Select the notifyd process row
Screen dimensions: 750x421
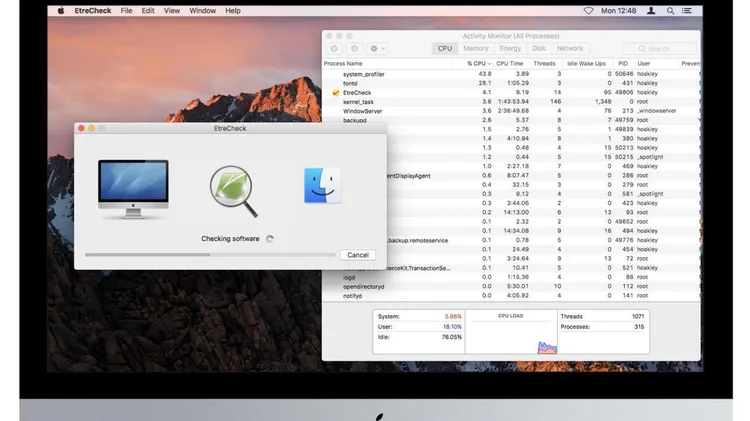511,296
